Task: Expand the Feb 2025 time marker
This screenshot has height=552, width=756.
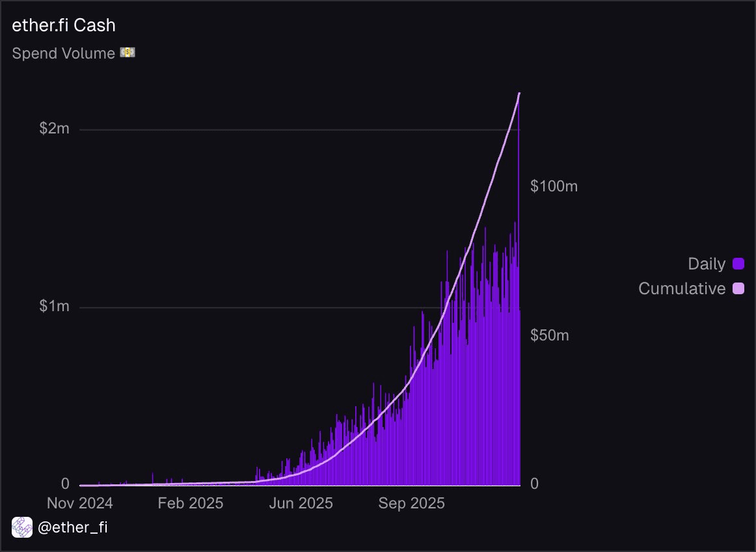Action: (190, 503)
